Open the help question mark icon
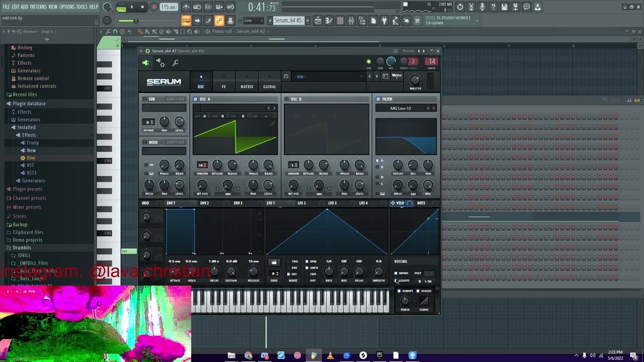The height and width of the screenshot is (362, 644). pos(493,7)
